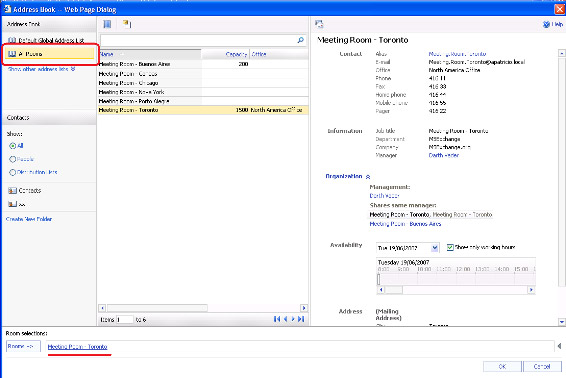Image resolution: width=566 pixels, height=378 pixels.
Task: Click the Cancel button
Action: pos(542,366)
